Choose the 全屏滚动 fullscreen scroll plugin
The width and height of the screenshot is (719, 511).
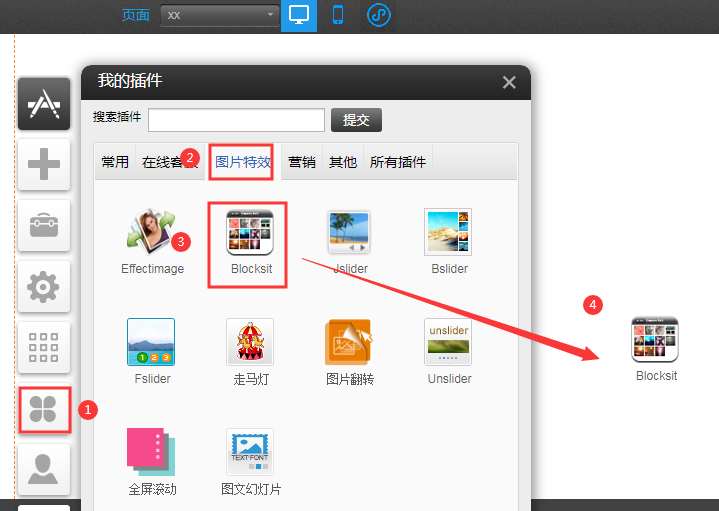[x=151, y=452]
